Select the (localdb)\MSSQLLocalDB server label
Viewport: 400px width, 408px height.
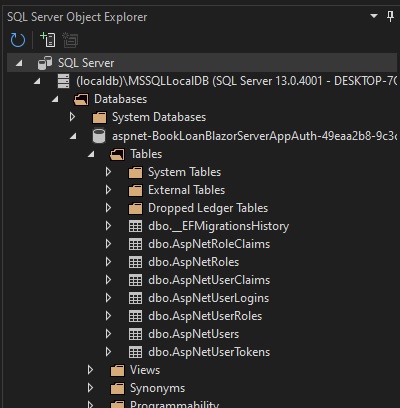coord(237,81)
